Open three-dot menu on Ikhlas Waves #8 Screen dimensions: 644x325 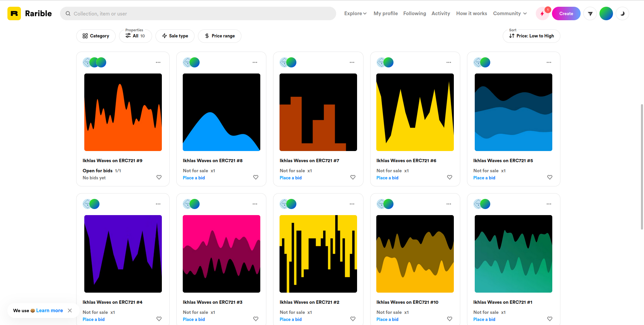pos(255,62)
